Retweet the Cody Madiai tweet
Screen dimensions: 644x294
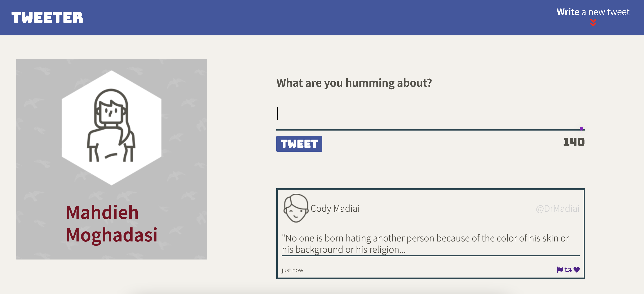click(x=568, y=270)
